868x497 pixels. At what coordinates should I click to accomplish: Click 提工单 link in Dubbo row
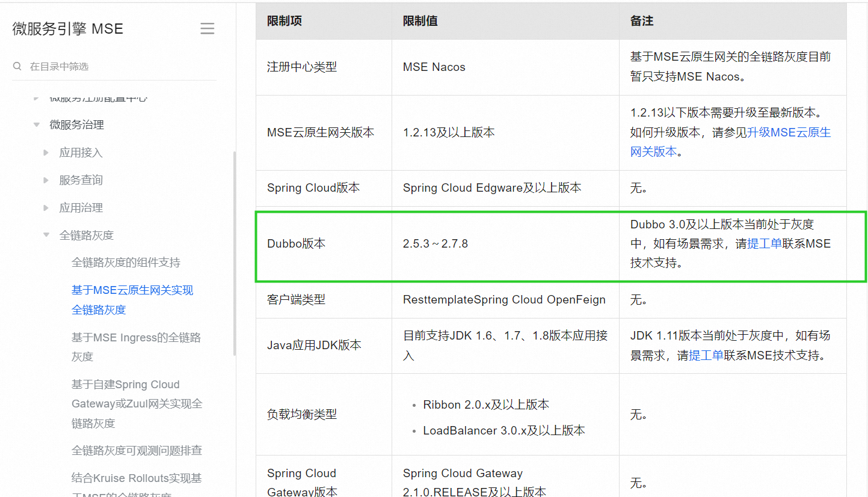coord(764,243)
